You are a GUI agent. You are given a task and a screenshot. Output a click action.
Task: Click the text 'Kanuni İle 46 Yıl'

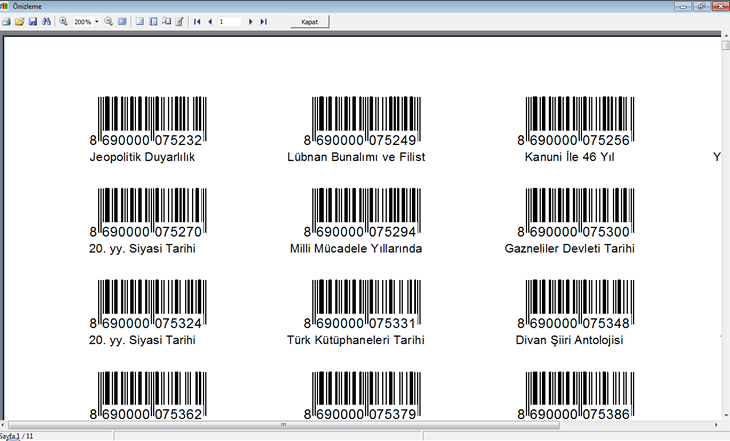(569, 157)
